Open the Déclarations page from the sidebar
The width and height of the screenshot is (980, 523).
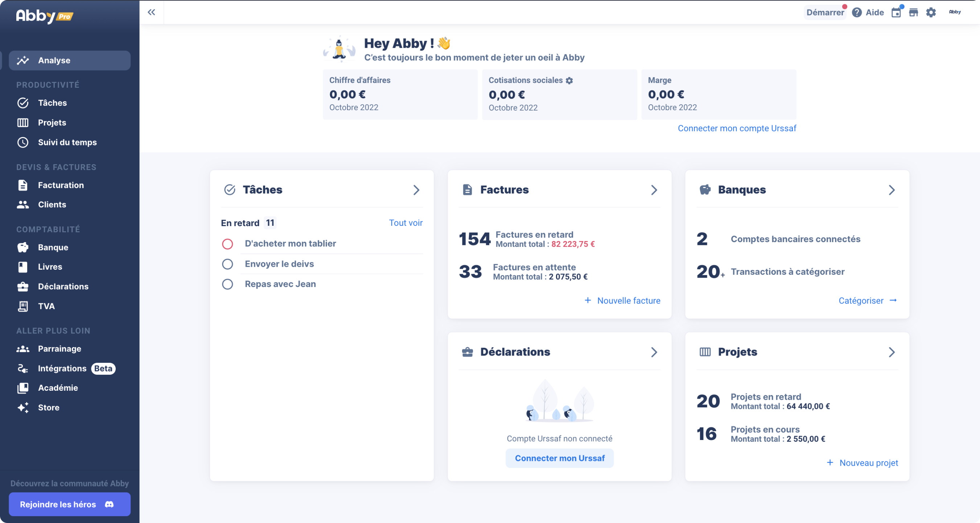point(63,286)
